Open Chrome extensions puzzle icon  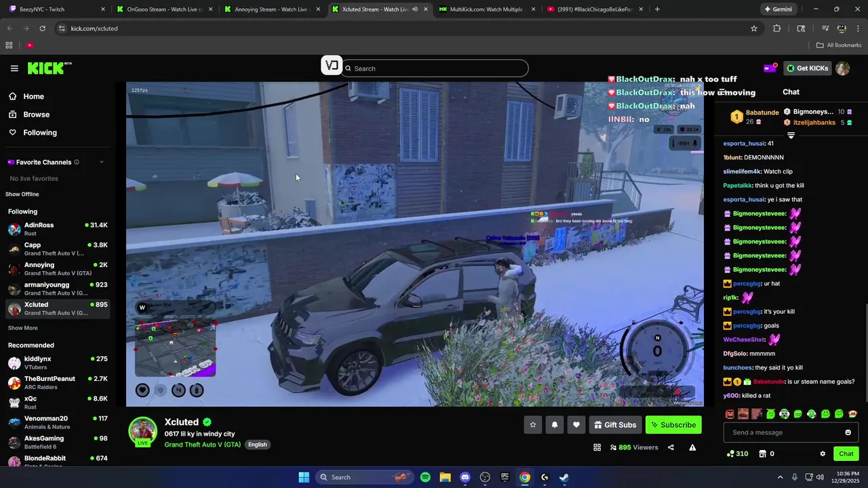pos(777,28)
